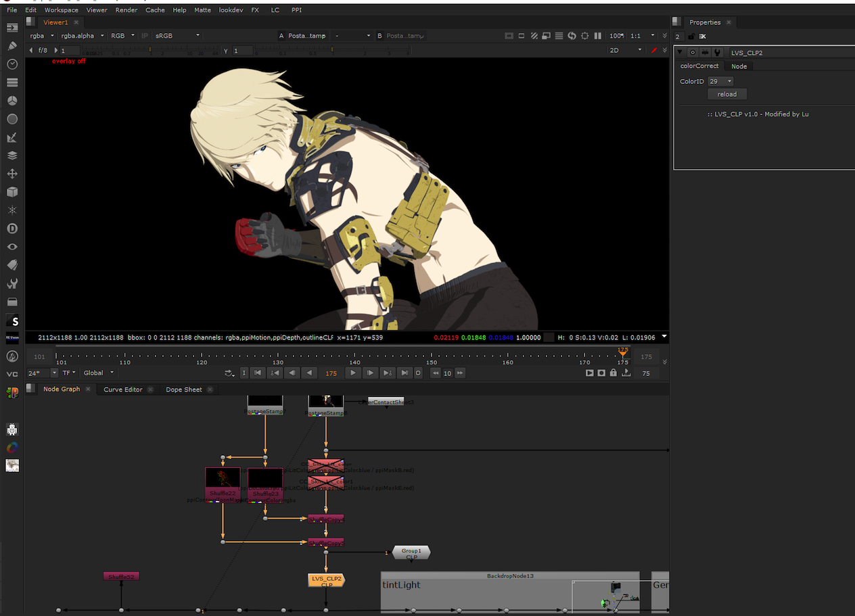Select the LVS_CLP2 node in graph
The image size is (855, 616).
tap(326, 580)
